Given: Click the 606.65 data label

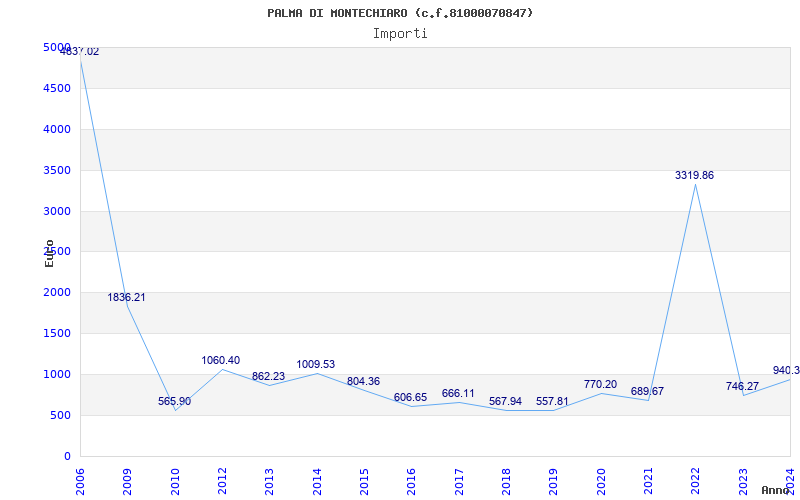Looking at the screenshot, I should 410,398.
